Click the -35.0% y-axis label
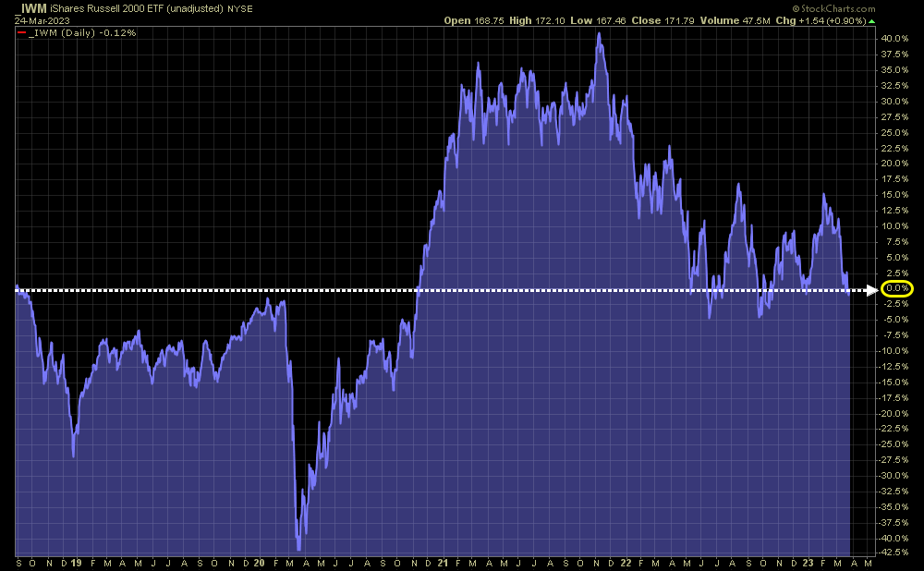 (894, 506)
